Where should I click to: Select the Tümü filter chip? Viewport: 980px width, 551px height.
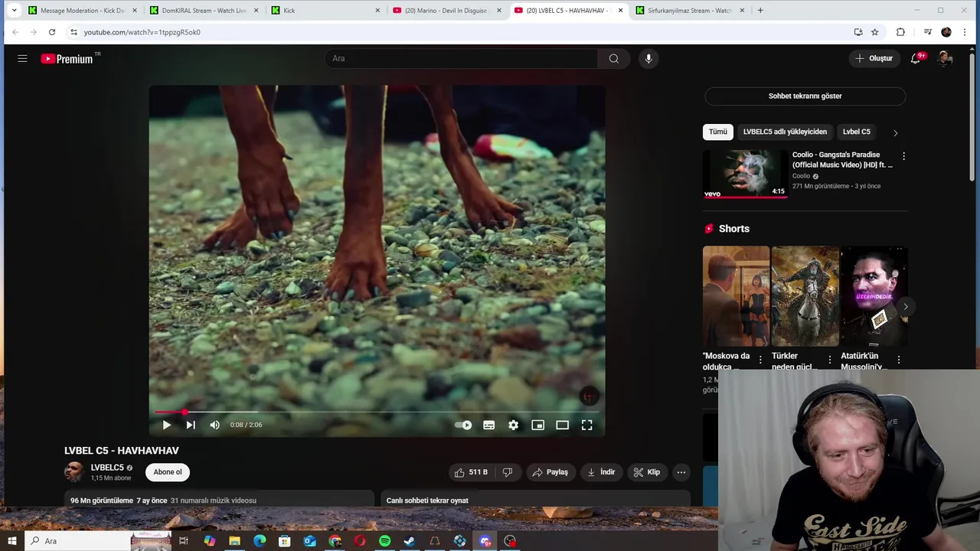(x=718, y=132)
